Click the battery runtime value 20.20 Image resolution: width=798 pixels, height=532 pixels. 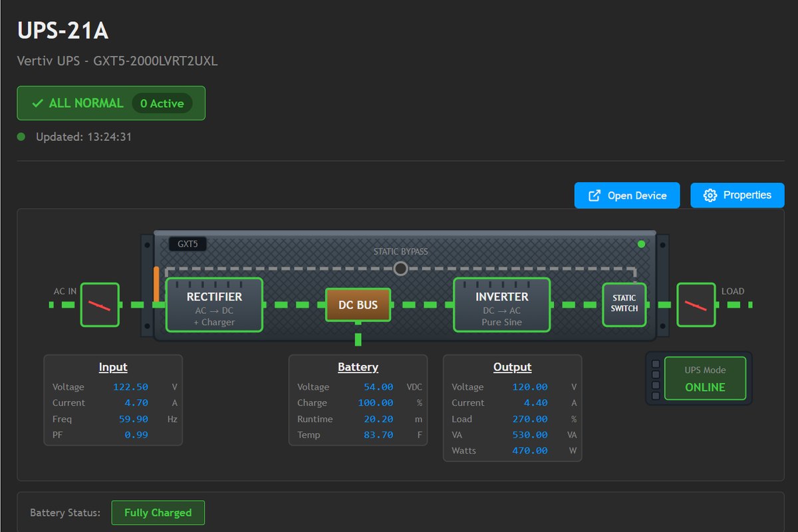[378, 419]
